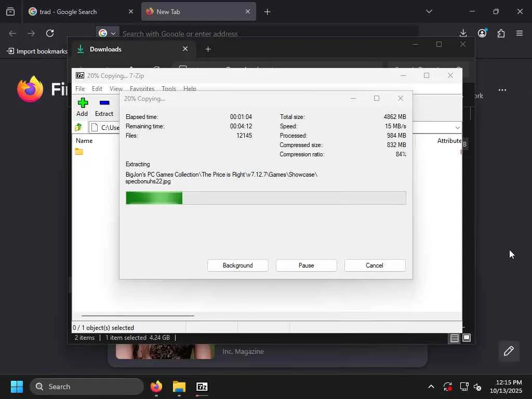
Task: Send extraction to Background
Action: [x=238, y=265]
